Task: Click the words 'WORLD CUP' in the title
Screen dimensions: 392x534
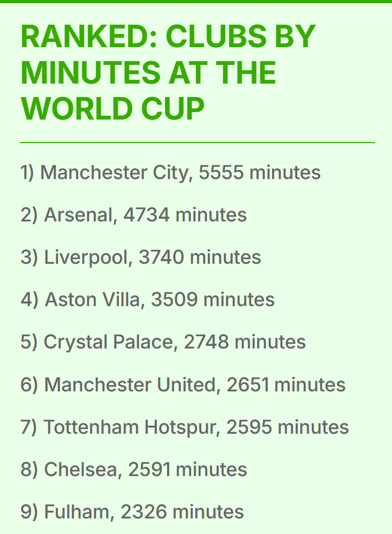Action: click(112, 109)
